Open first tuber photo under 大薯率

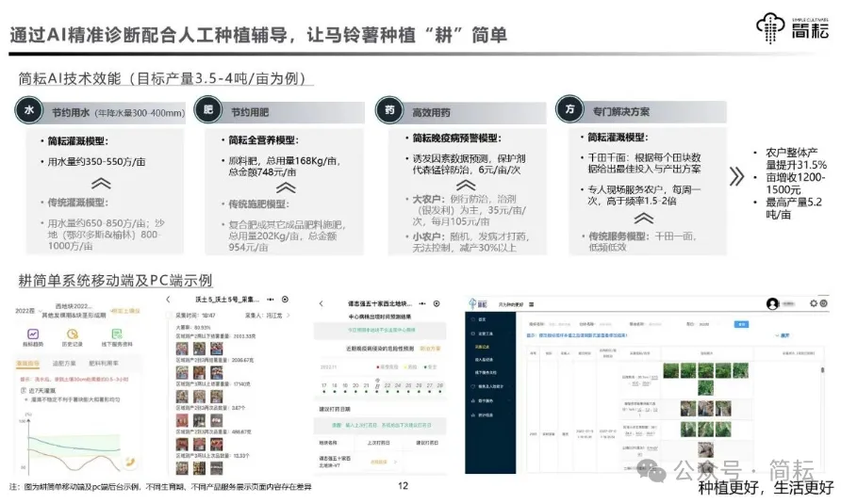[182, 350]
